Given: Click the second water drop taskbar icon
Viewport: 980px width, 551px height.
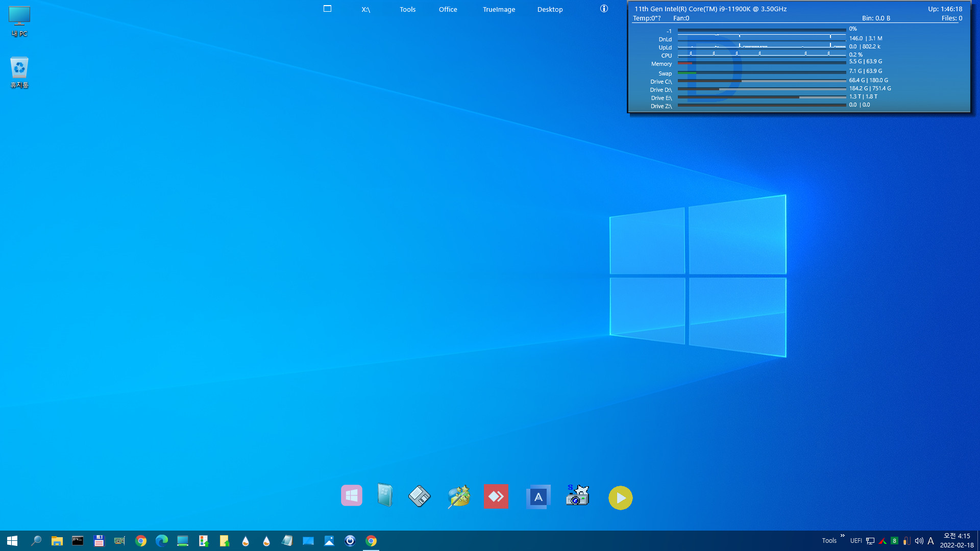Looking at the screenshot, I should click(x=266, y=541).
